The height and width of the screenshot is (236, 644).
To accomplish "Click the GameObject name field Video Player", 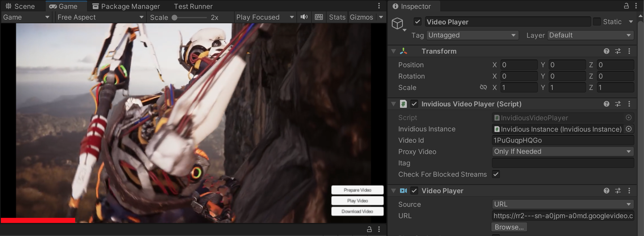I will click(508, 22).
